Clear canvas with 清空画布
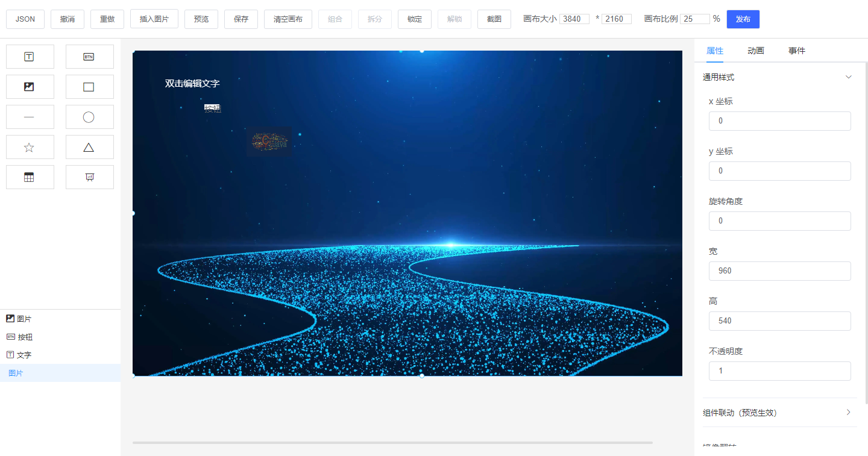This screenshot has width=868, height=456. 288,19
